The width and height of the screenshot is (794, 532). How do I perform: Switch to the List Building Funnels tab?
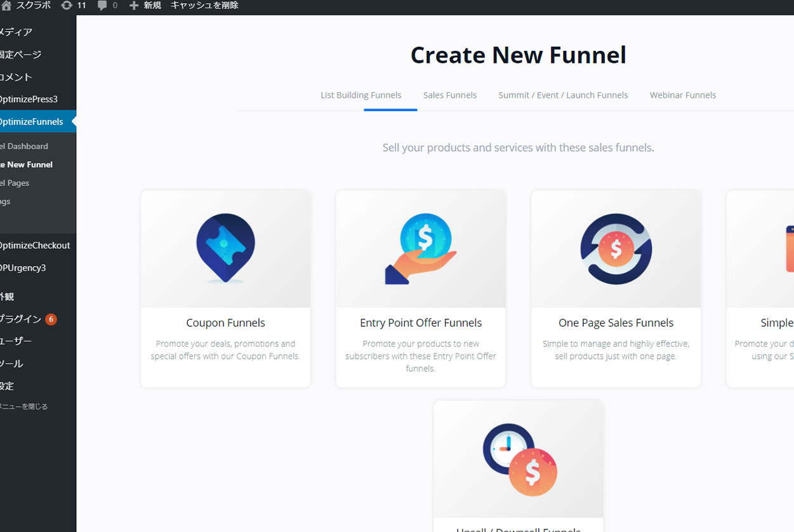(361, 95)
